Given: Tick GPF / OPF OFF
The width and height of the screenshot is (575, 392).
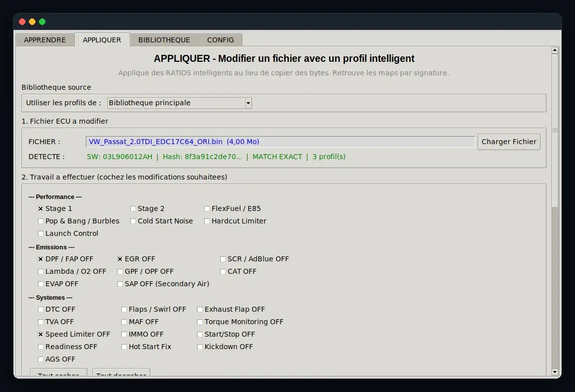Looking at the screenshot, I should pos(120,271).
